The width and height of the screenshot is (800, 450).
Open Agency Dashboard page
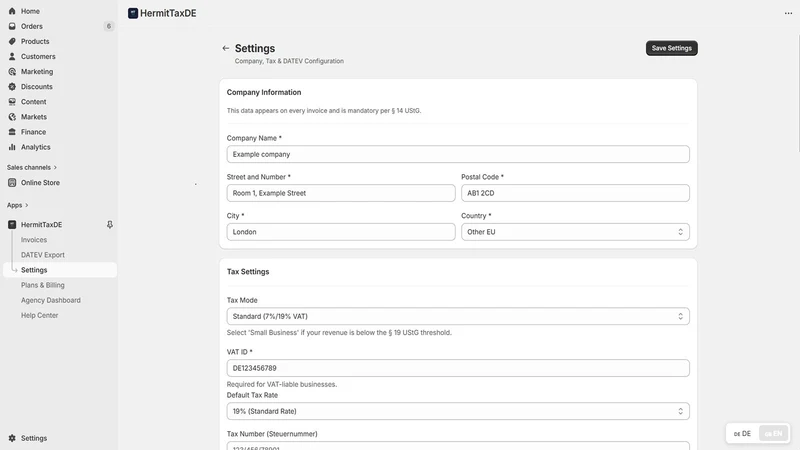(x=51, y=300)
